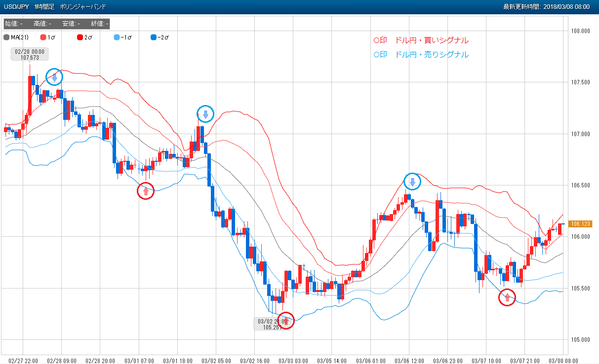This screenshot has width=599, height=364.
Task: Click the 03/07 21:00 time axis label
Action: pos(525,361)
